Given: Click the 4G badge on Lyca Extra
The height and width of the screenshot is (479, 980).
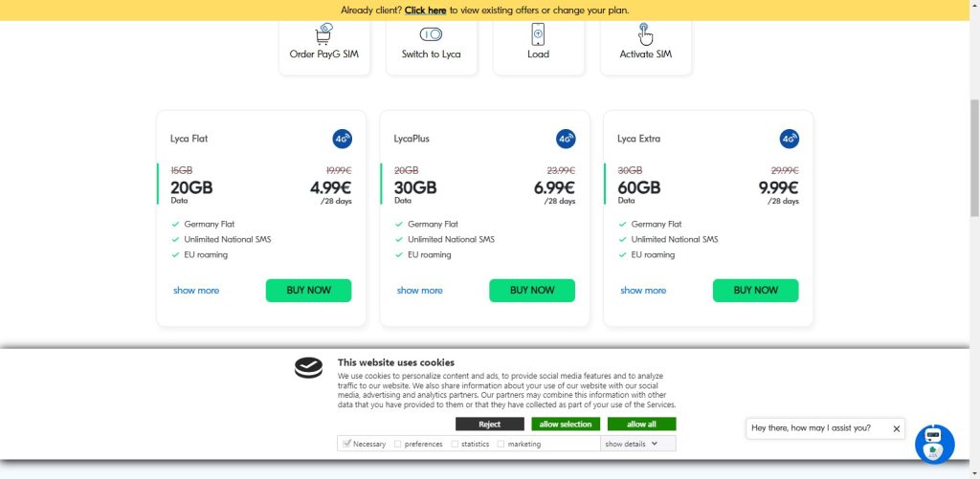Looking at the screenshot, I should coord(789,139).
